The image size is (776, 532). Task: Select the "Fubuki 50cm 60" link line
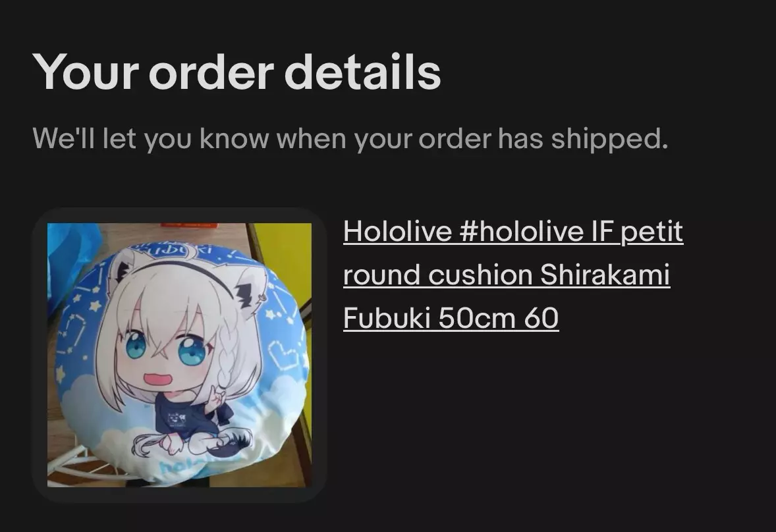451,318
